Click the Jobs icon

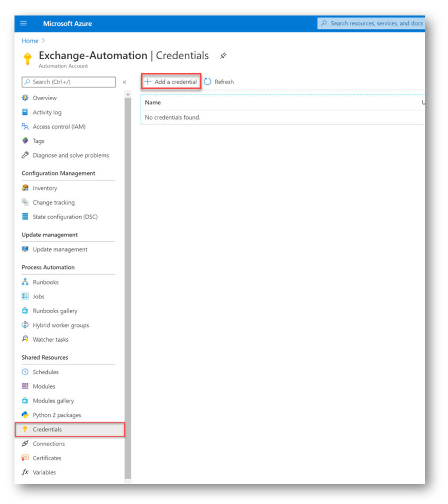(25, 296)
